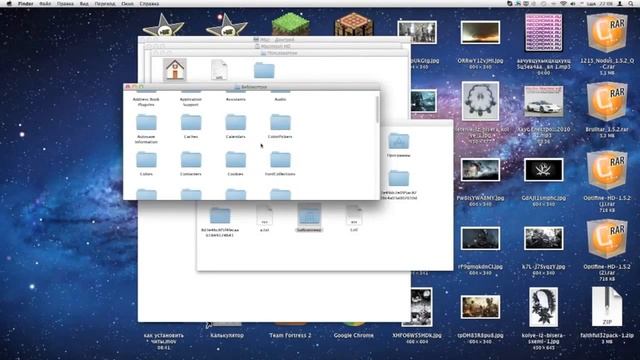The image size is (640, 360).
Task: Select the Autosave Information folder
Action: coord(146,122)
